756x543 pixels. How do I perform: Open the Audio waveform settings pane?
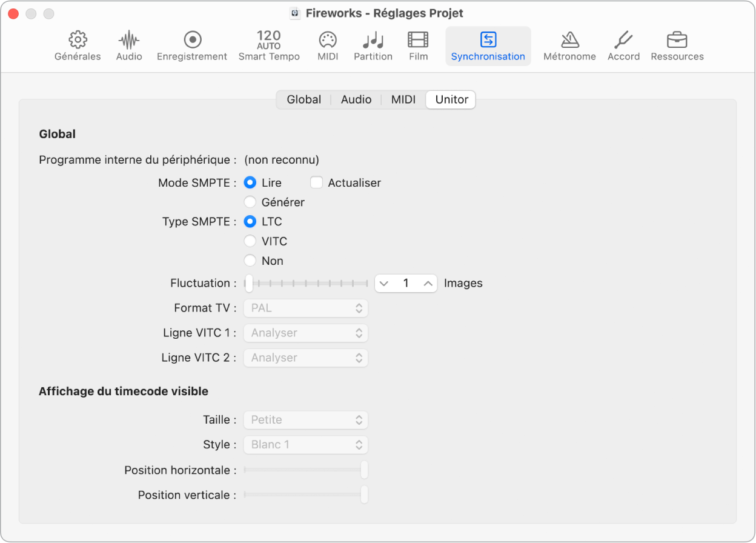pos(129,46)
